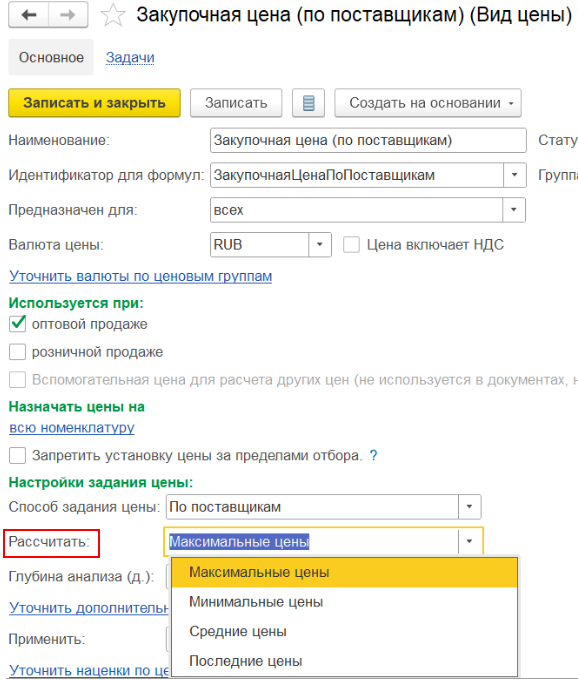Viewport: 578px width, 680px height.
Task: Click the Идентификатор для формул input field
Action: coord(357,175)
